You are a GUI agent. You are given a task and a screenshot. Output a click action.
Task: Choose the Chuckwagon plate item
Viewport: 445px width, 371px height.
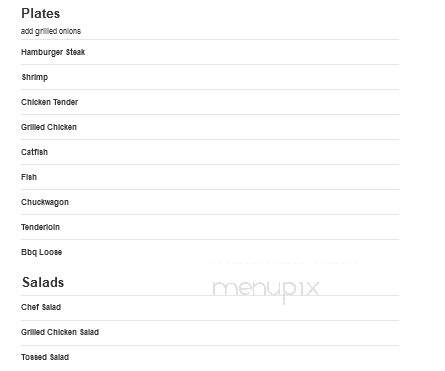point(45,202)
